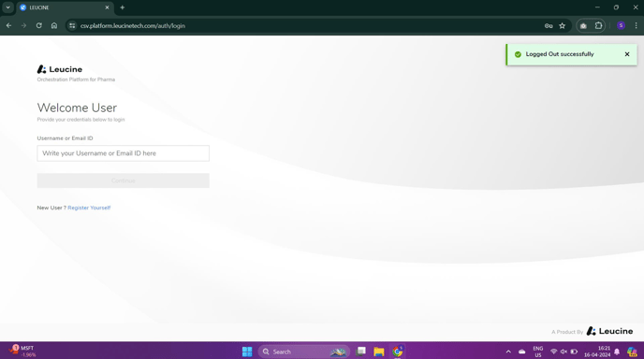
Task: Open the Chrome profile avatar
Action: pyautogui.click(x=621, y=26)
